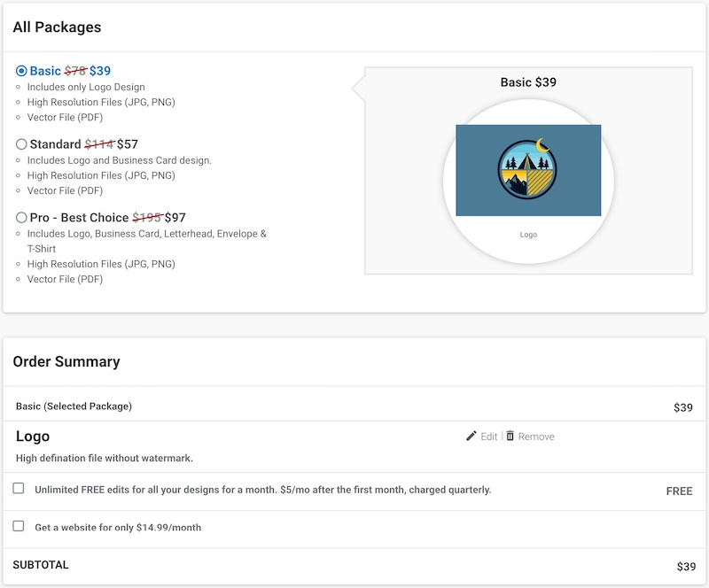
Task: Open the camping logo preview thumbnail
Action: 528,170
